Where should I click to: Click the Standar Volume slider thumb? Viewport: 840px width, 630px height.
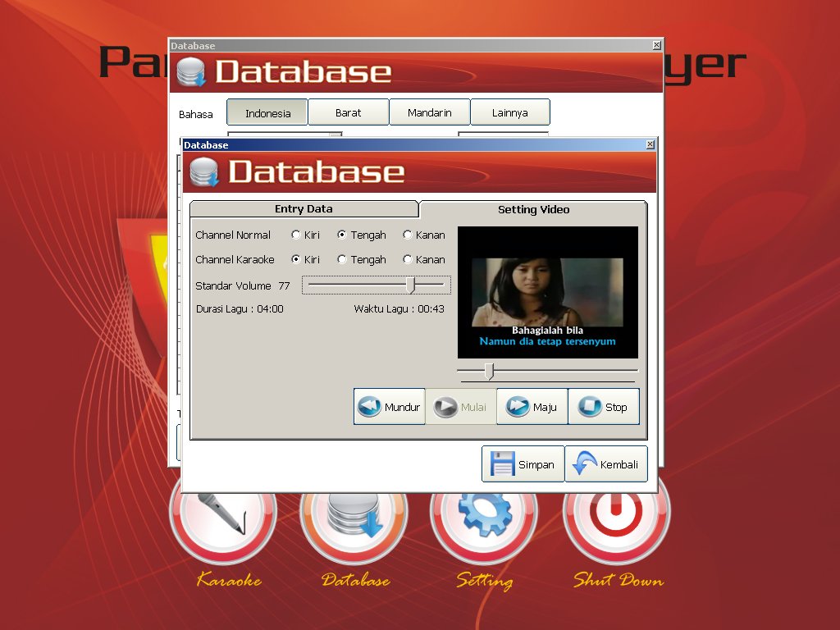[x=411, y=285]
